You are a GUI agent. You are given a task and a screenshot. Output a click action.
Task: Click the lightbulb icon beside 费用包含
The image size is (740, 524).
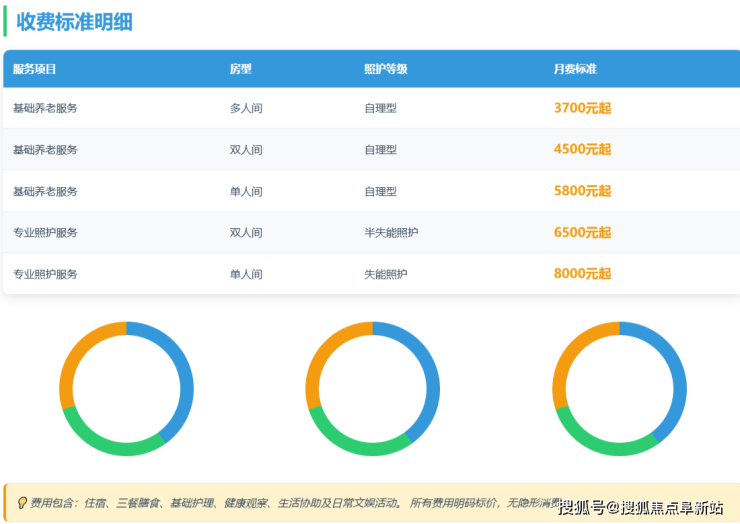(22, 503)
